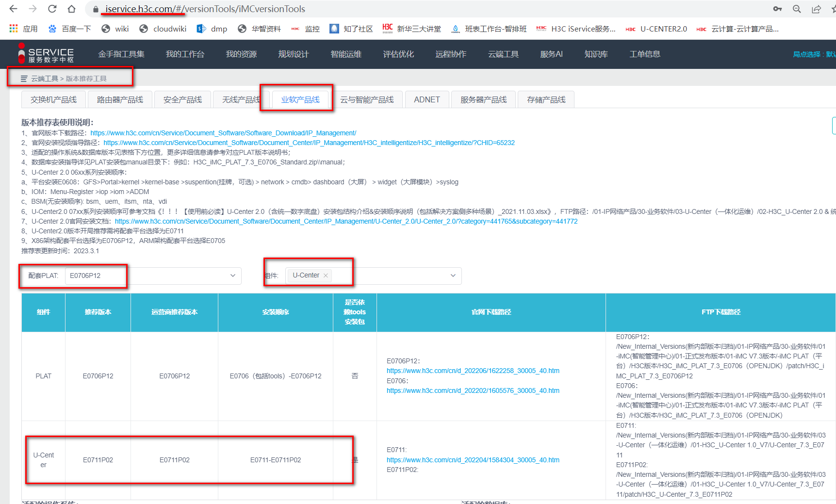
Task: Open the cloudwiki bookmark
Action: (163, 29)
